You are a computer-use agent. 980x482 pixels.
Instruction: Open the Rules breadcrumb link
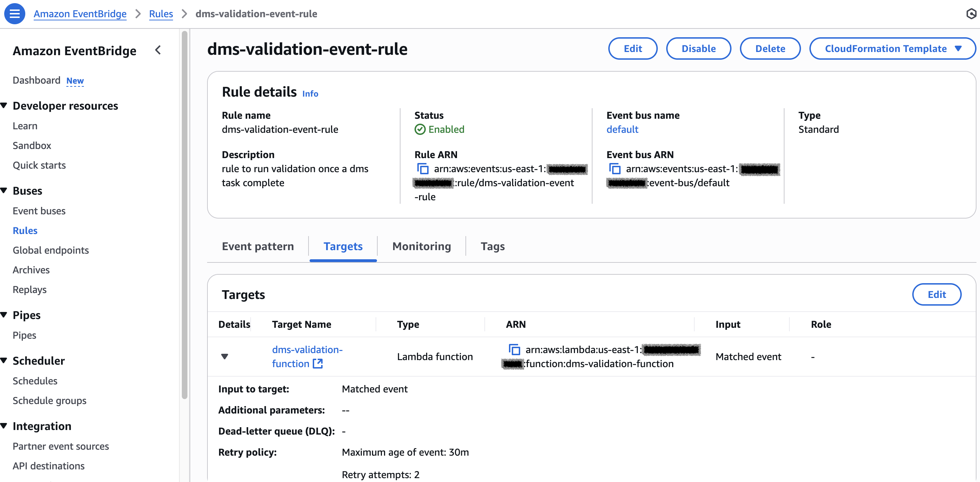pyautogui.click(x=160, y=14)
